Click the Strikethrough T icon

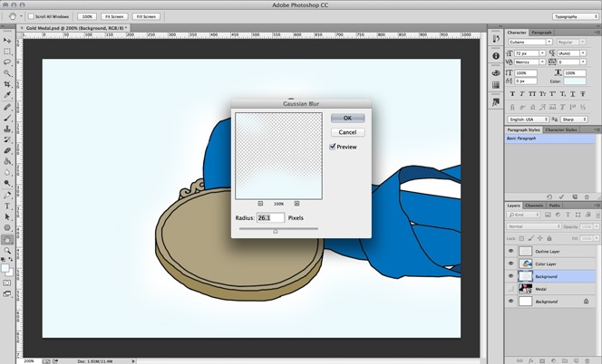coord(582,94)
